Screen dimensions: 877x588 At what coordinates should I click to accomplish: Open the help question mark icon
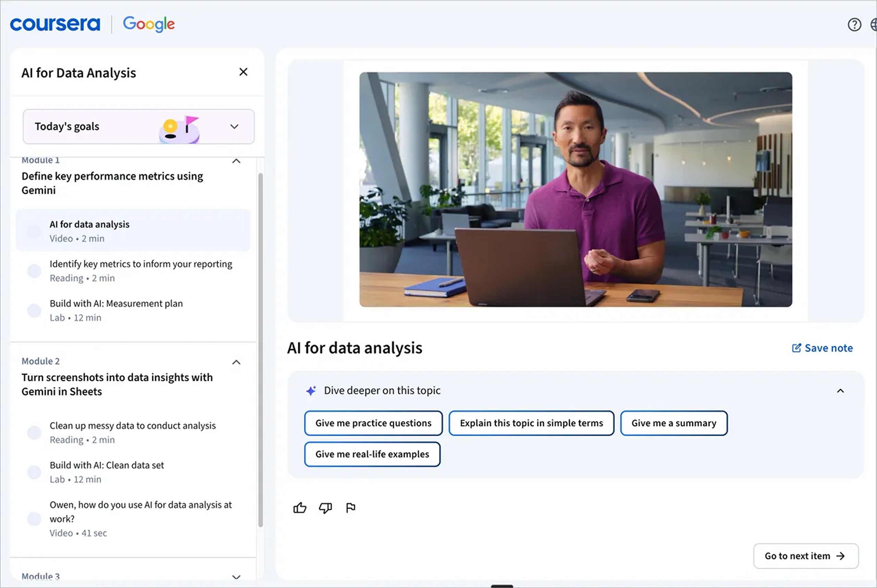coord(854,25)
